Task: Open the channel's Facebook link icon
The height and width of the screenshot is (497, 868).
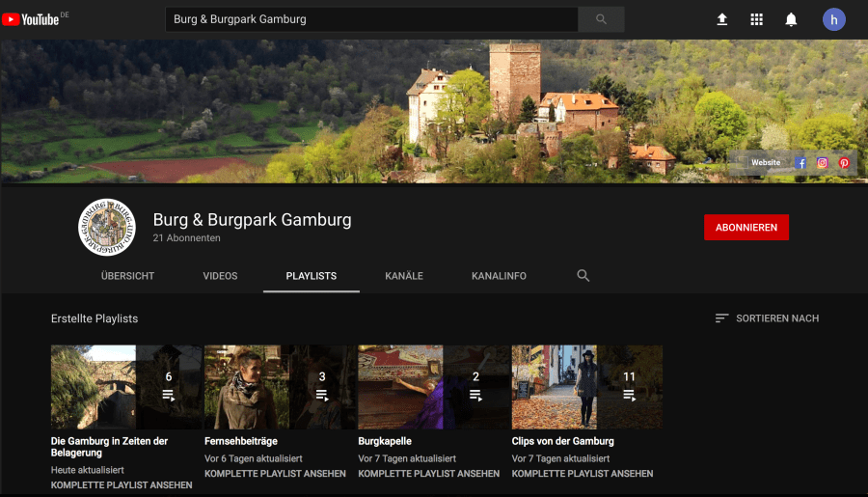Action: tap(800, 163)
